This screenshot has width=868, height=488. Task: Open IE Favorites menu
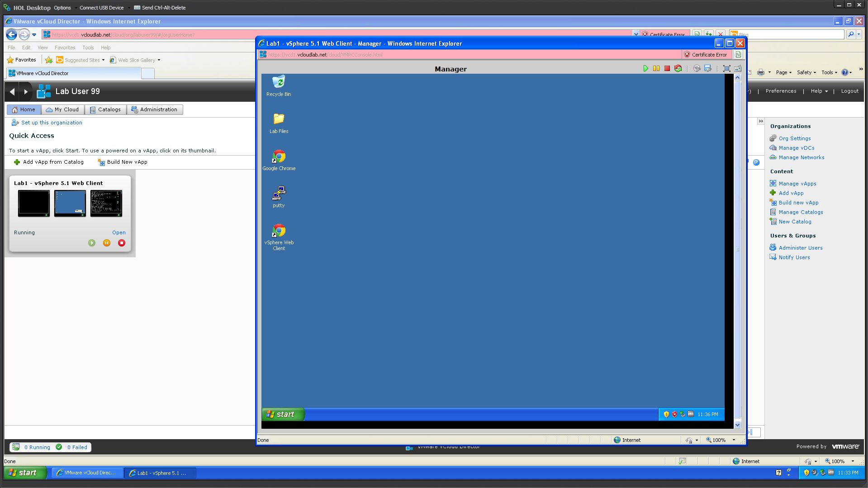click(x=65, y=47)
